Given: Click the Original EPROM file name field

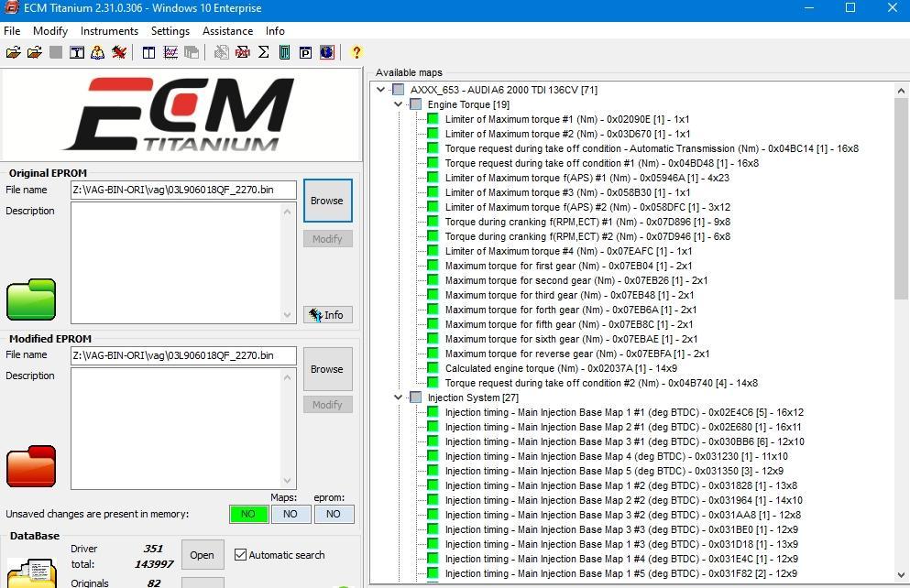Looking at the screenshot, I should click(x=183, y=190).
